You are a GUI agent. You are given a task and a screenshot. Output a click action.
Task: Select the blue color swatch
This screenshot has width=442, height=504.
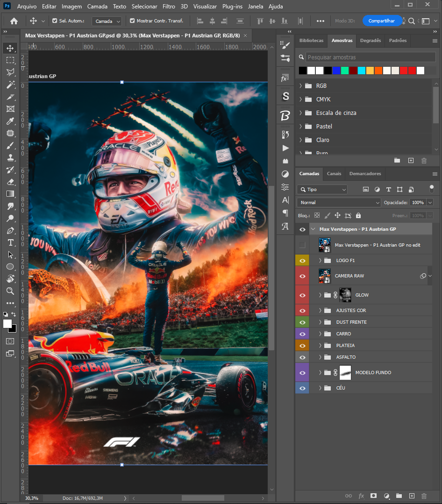336,71
